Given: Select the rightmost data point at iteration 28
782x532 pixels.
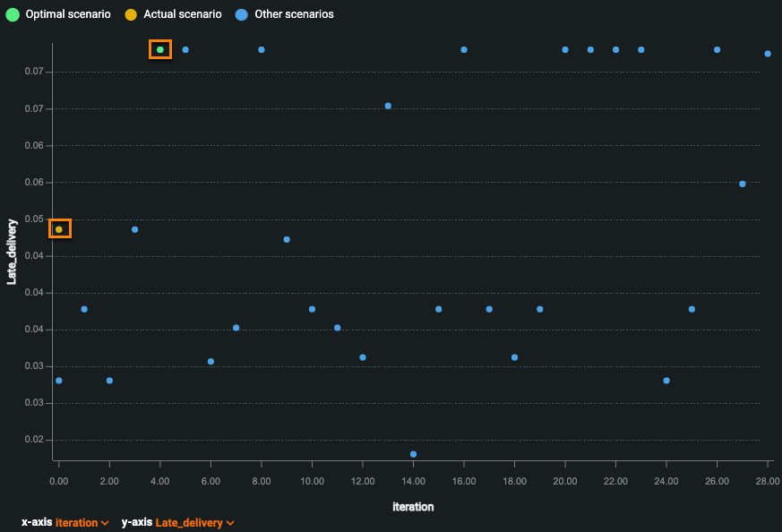Looking at the screenshot, I should point(768,54).
